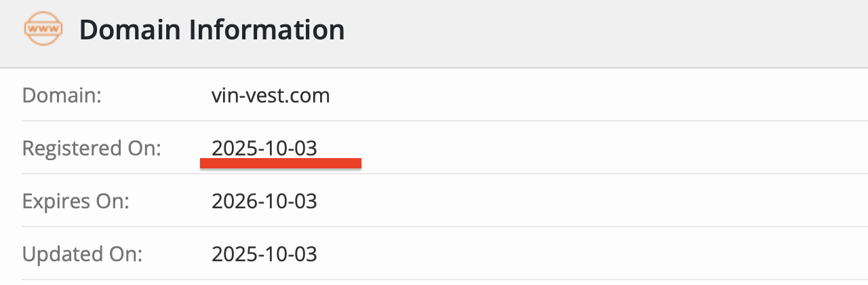Click the Updated On: label
Image resolution: width=868 pixels, height=285 pixels.
coord(83,254)
